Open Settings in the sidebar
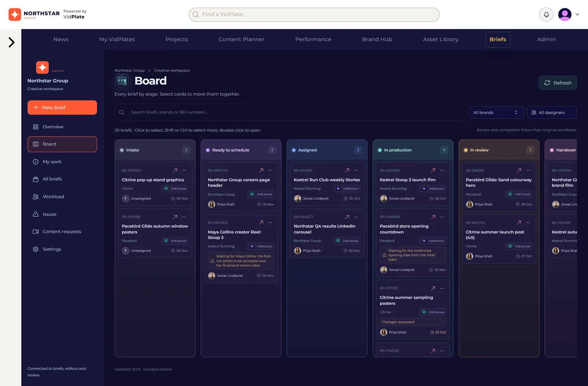The image size is (588, 386). click(62, 249)
